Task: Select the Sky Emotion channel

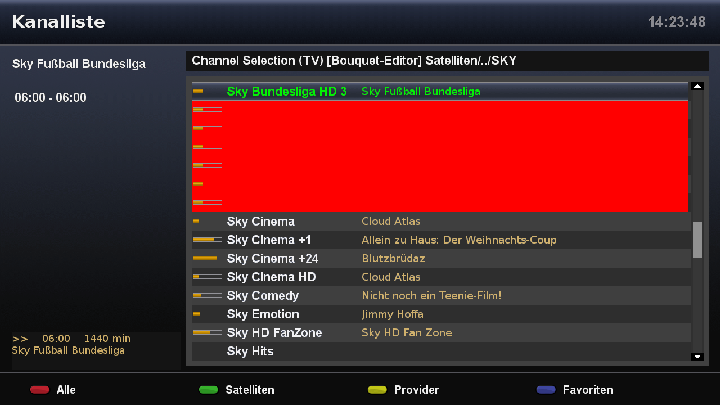Action: pyautogui.click(x=263, y=314)
